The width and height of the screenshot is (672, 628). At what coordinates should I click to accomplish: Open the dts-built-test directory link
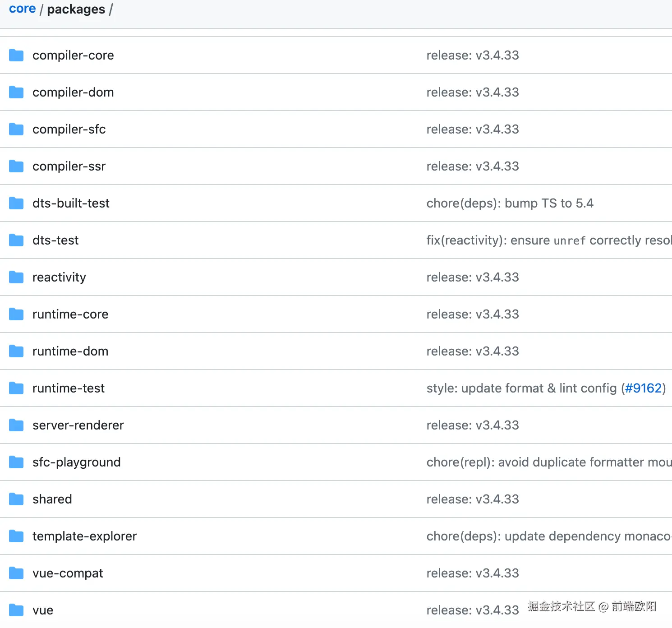tap(71, 203)
